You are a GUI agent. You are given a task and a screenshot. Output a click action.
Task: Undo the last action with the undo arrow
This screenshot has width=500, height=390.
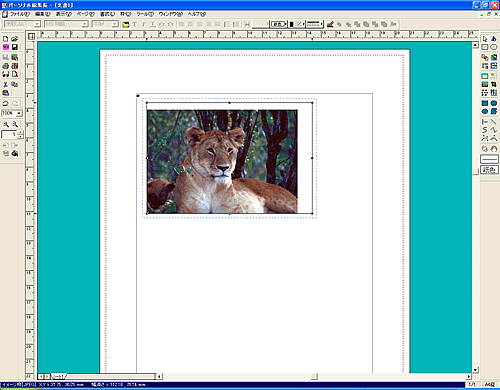point(5,103)
